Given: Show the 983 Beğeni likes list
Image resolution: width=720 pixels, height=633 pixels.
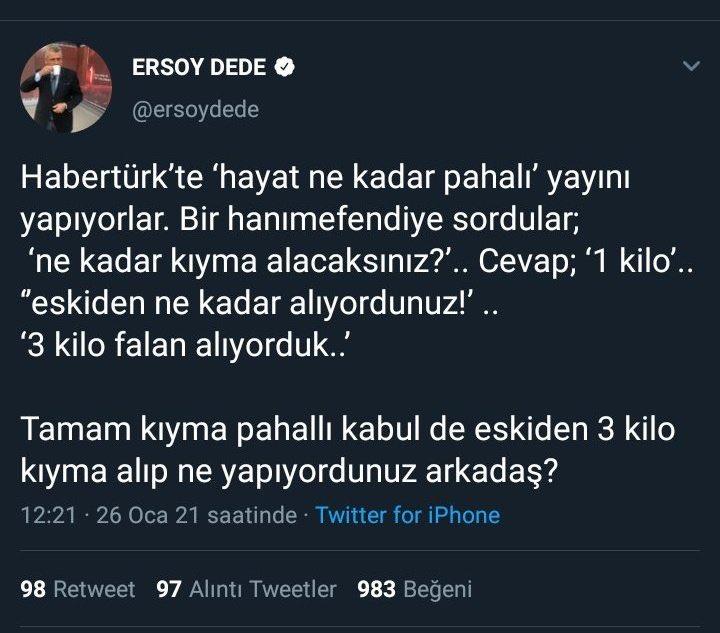Looking at the screenshot, I should tap(414, 589).
